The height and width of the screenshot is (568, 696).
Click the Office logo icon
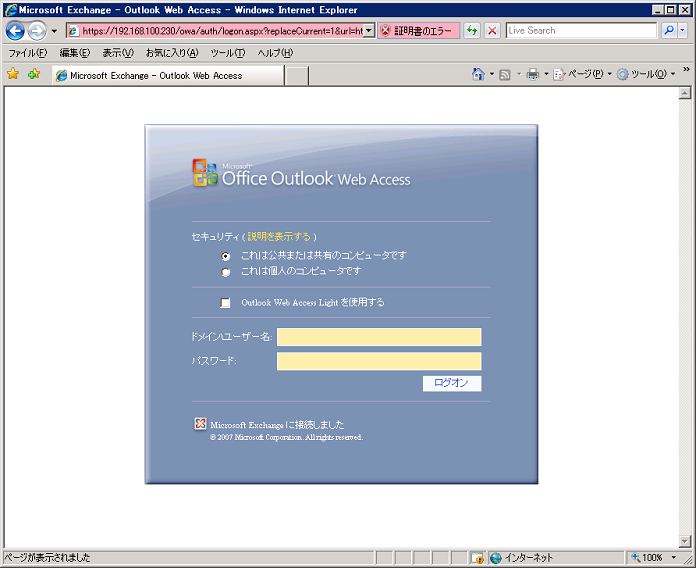click(205, 173)
